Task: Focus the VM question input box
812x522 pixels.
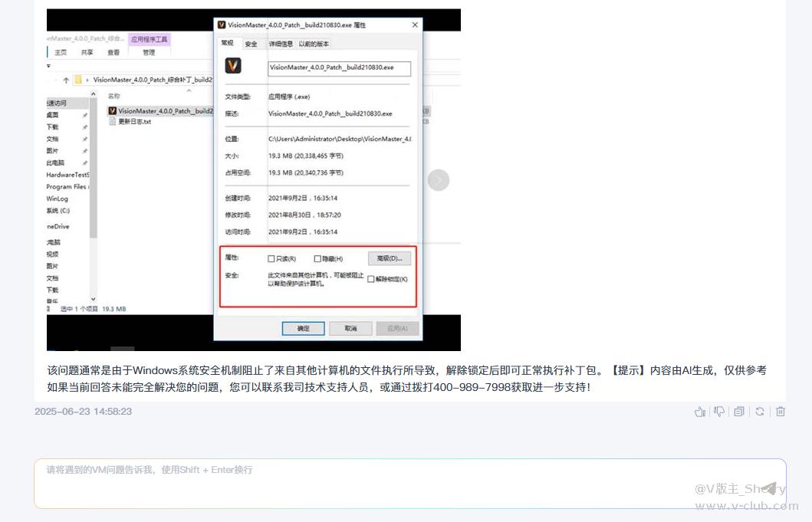Action: point(410,484)
